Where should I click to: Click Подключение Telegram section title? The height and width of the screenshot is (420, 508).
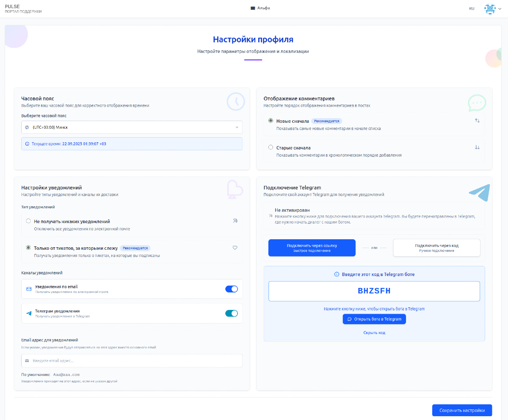[x=292, y=188]
